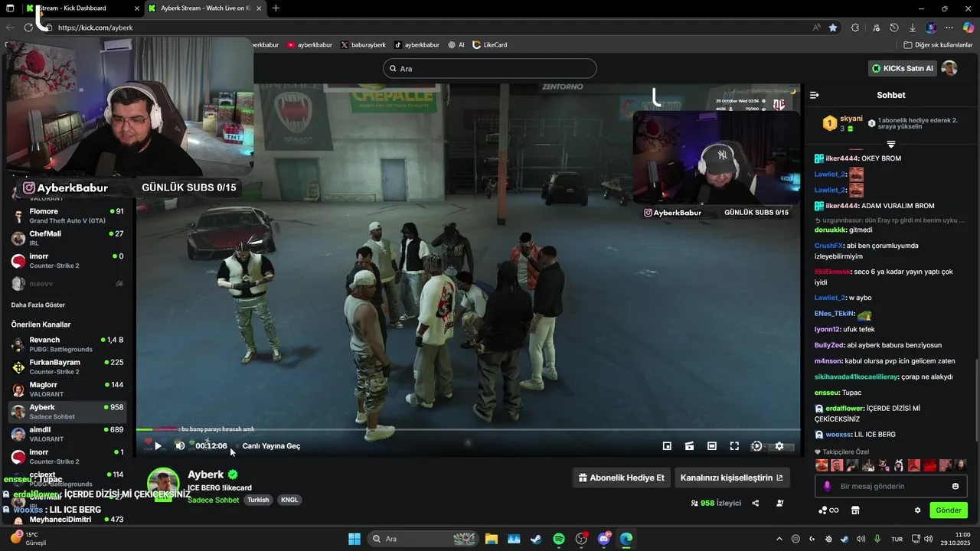The width and height of the screenshot is (980, 551).
Task: Open a new browser tab
Action: pyautogui.click(x=276, y=8)
